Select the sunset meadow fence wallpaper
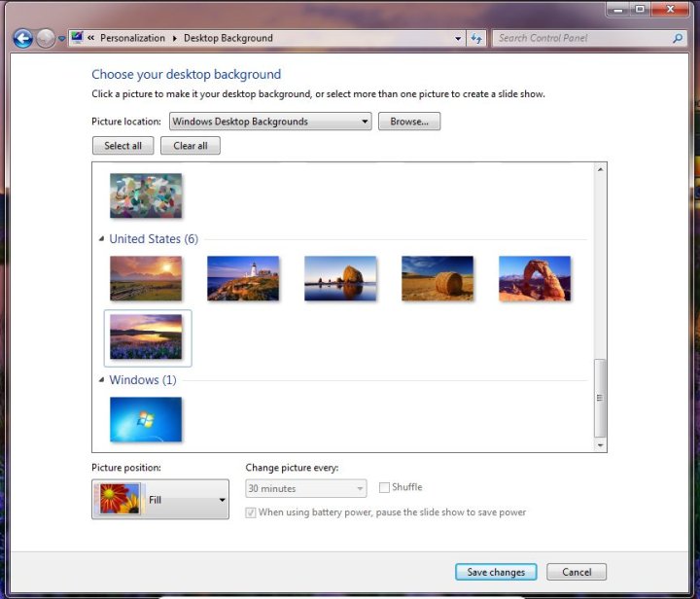The height and width of the screenshot is (599, 700). [146, 278]
